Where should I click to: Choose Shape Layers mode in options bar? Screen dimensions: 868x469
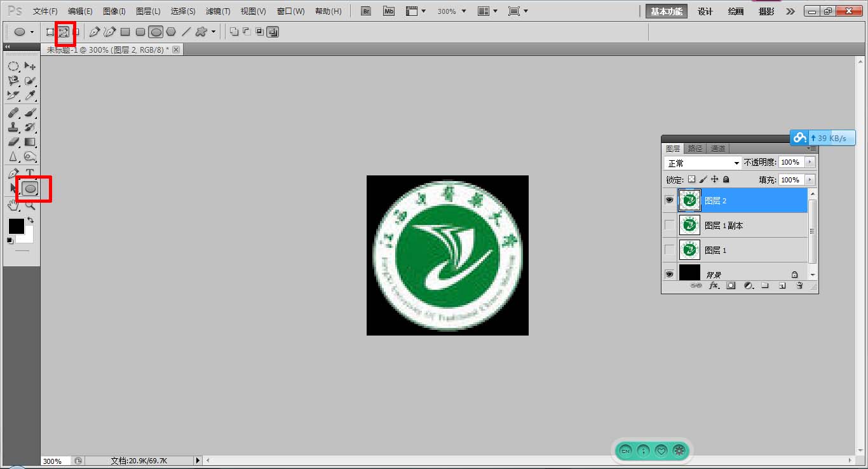[50, 32]
